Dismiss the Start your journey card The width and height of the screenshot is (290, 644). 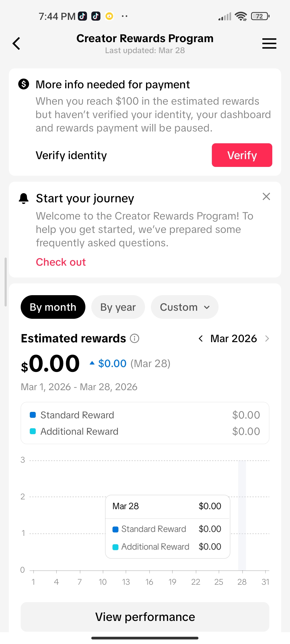click(x=266, y=196)
